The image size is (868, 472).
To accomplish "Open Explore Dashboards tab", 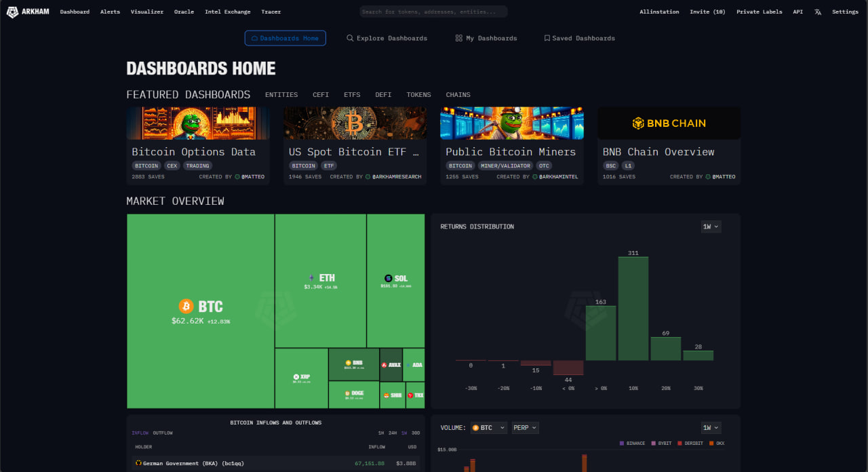I will [387, 38].
